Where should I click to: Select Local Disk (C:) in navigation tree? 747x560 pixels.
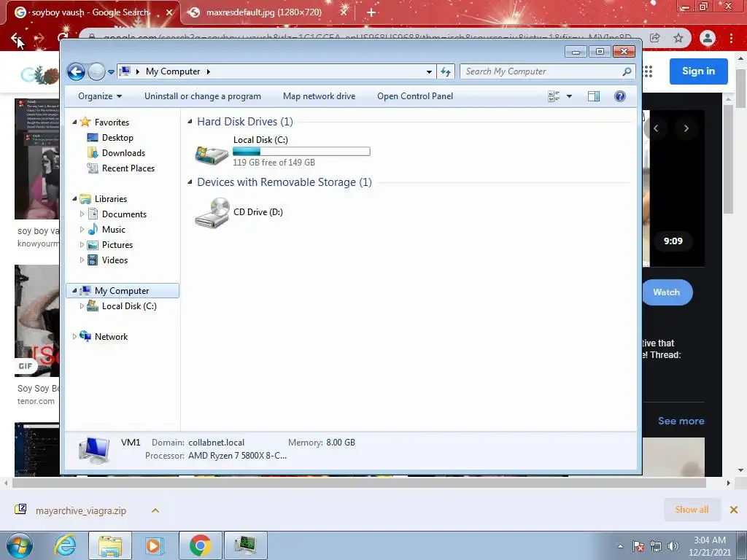point(129,306)
